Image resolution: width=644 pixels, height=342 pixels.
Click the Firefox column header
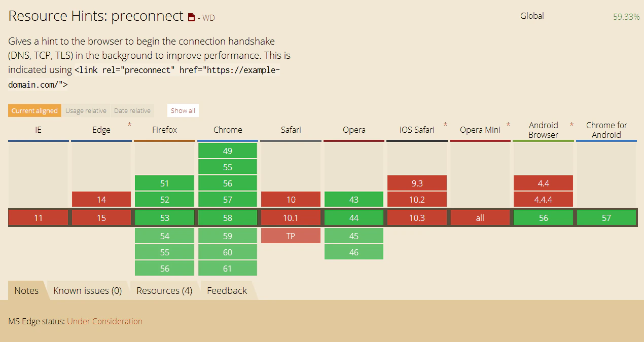(165, 130)
